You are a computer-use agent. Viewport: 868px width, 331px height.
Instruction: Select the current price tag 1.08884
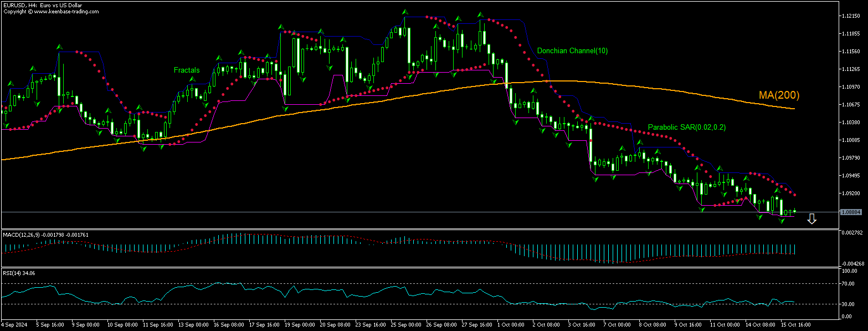[x=850, y=212]
